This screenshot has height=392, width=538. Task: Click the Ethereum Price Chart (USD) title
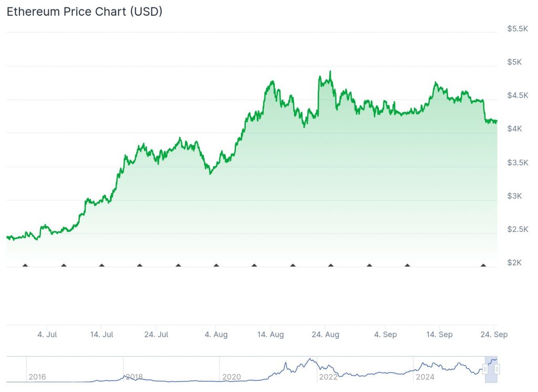tap(84, 12)
